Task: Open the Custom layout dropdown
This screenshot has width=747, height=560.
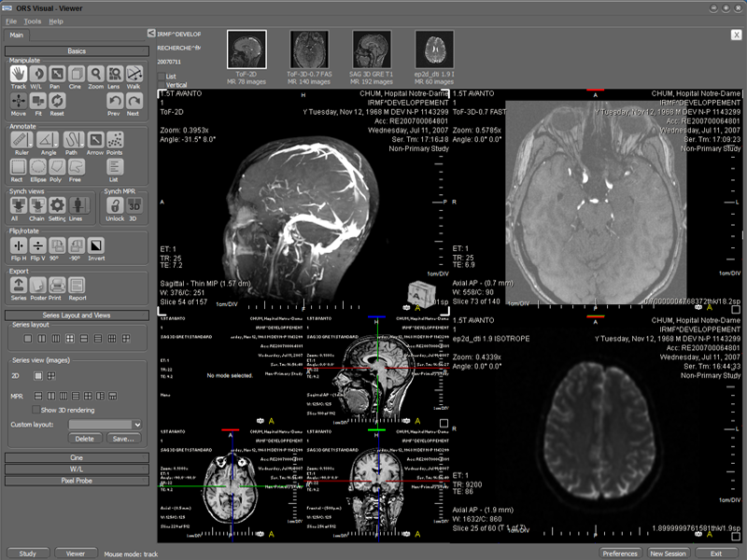Action: (104, 424)
